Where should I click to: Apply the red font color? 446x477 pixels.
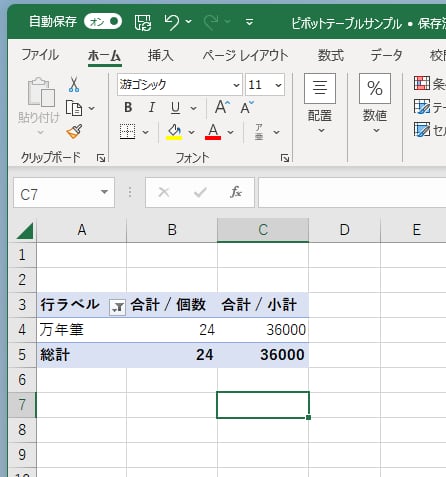(x=213, y=132)
